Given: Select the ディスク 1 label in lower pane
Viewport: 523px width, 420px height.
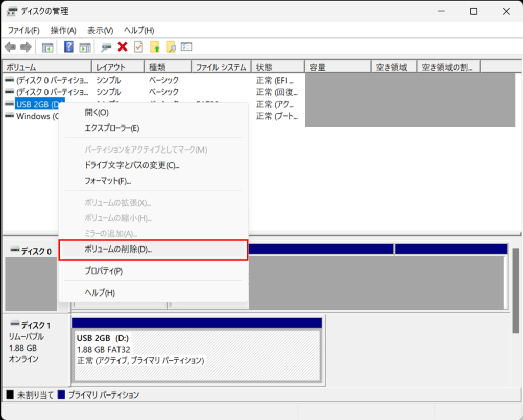Looking at the screenshot, I should click(36, 325).
